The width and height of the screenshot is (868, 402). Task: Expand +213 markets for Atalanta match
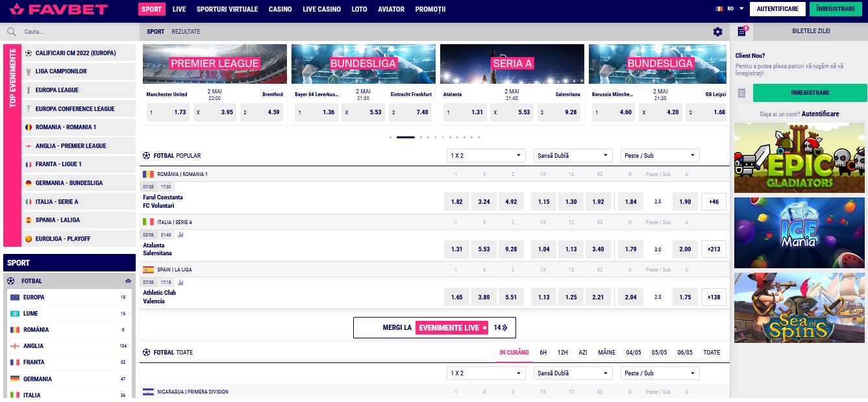tap(713, 249)
